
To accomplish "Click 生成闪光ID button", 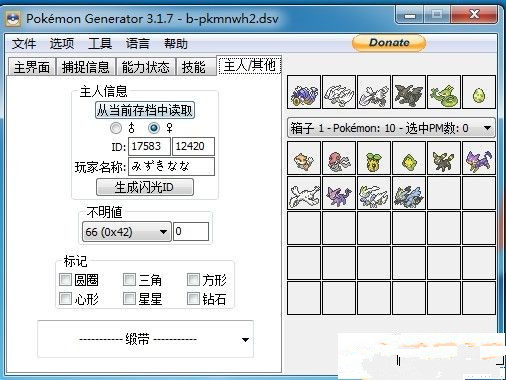I will tap(145, 187).
